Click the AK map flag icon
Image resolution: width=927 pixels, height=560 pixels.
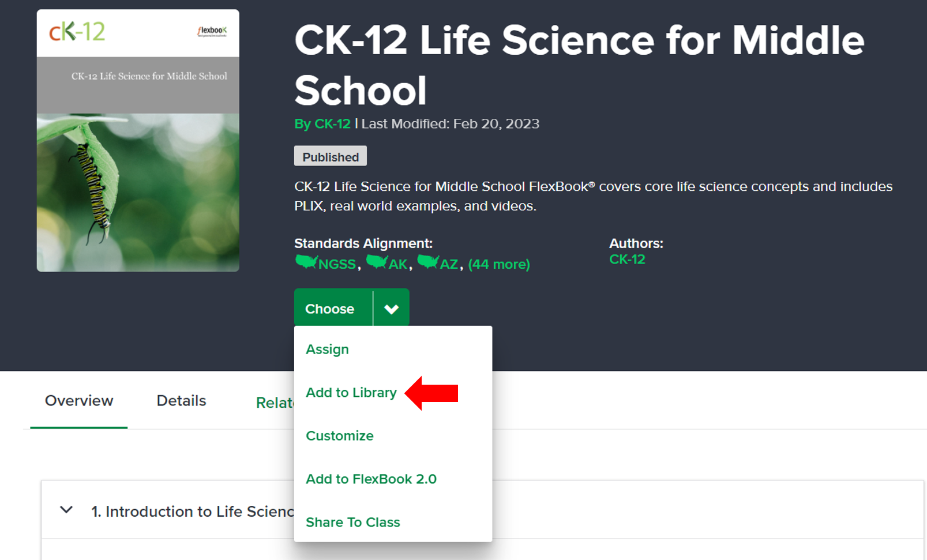(x=377, y=262)
